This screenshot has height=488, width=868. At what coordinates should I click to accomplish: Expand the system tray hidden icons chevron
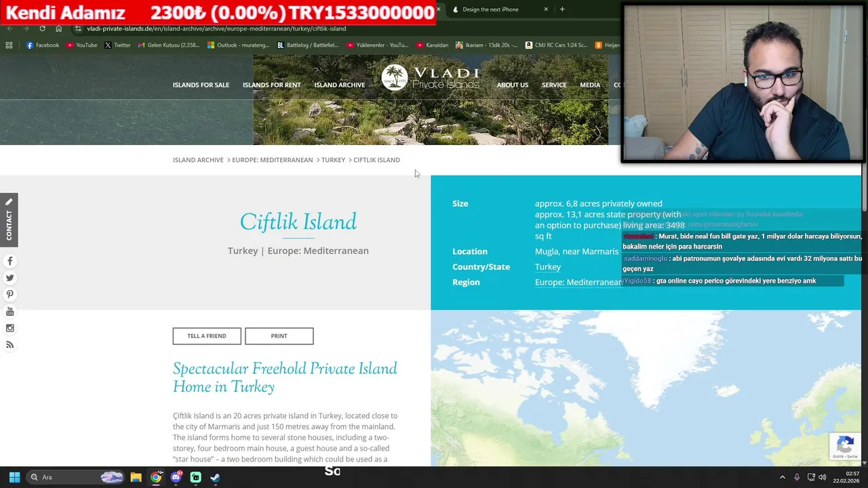pos(782,477)
